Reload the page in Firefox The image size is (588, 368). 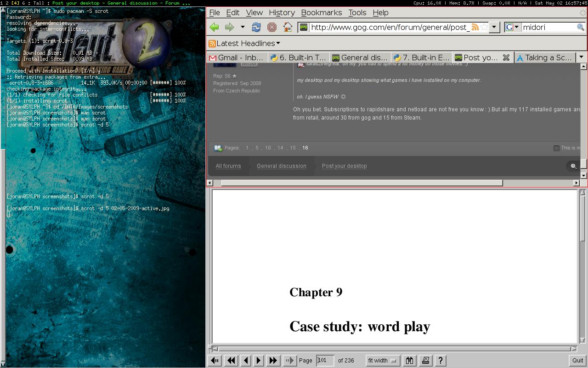coord(256,27)
